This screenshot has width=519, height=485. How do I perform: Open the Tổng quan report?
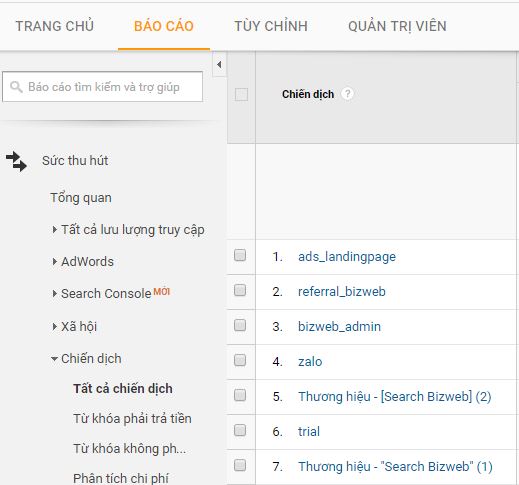pos(81,198)
